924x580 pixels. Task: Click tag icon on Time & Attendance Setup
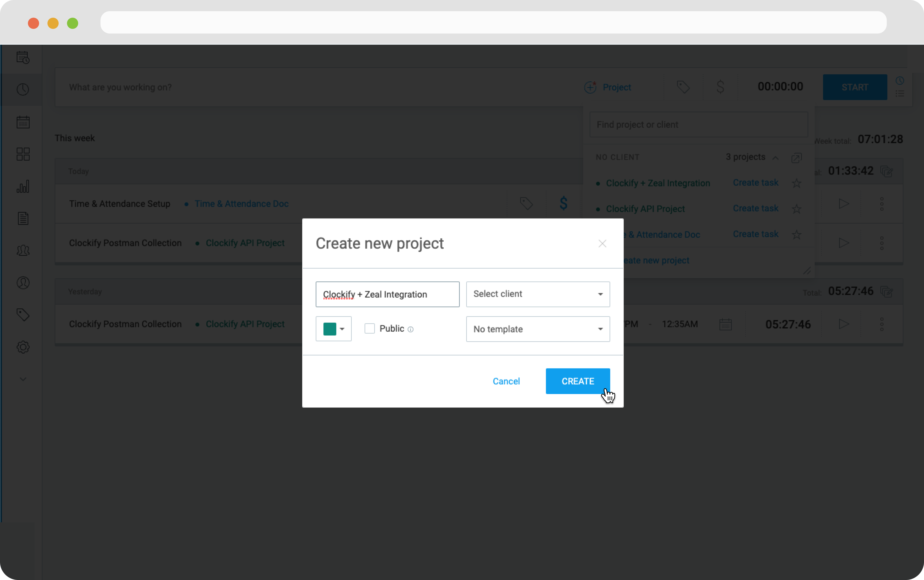[x=526, y=203]
